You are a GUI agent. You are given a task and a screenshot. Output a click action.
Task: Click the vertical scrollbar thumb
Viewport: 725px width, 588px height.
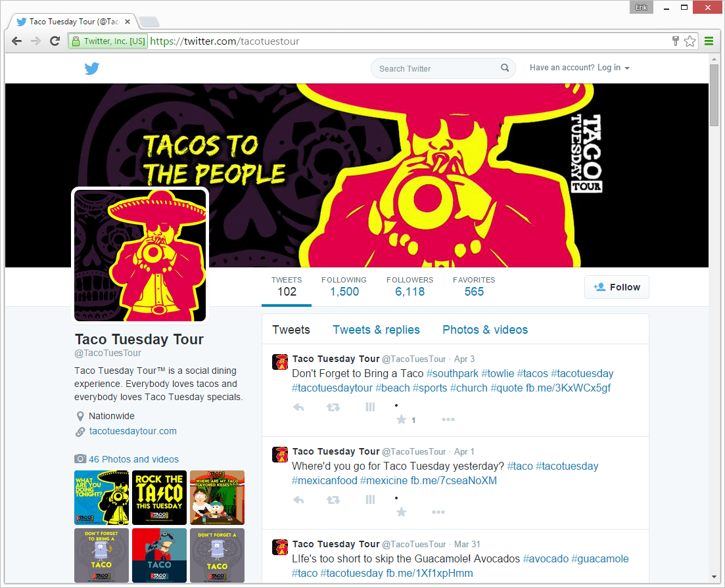tap(714, 95)
